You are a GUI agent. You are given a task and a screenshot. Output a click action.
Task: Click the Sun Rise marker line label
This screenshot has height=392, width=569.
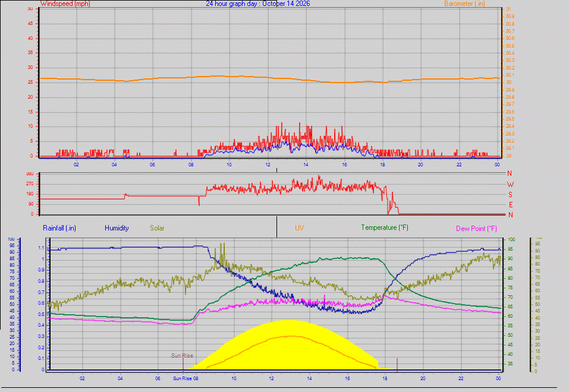[x=182, y=355]
